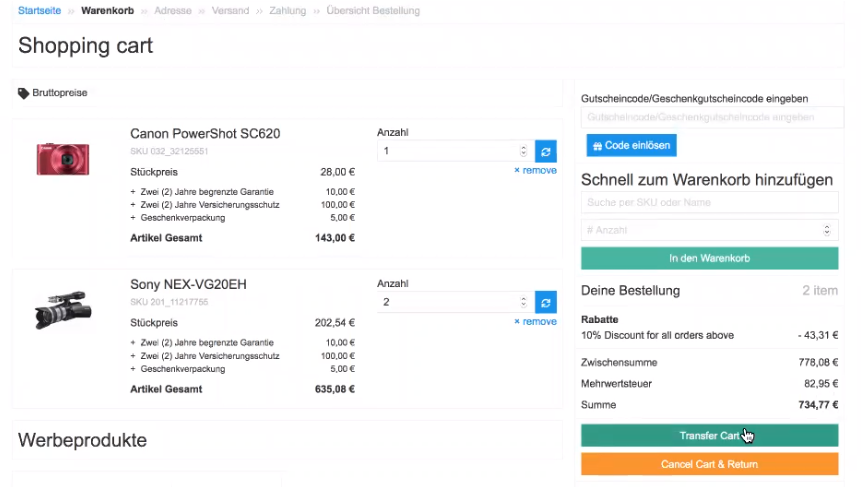This screenshot has height=487, width=861.
Task: Go to Startseite in breadcrumb
Action: tap(40, 10)
